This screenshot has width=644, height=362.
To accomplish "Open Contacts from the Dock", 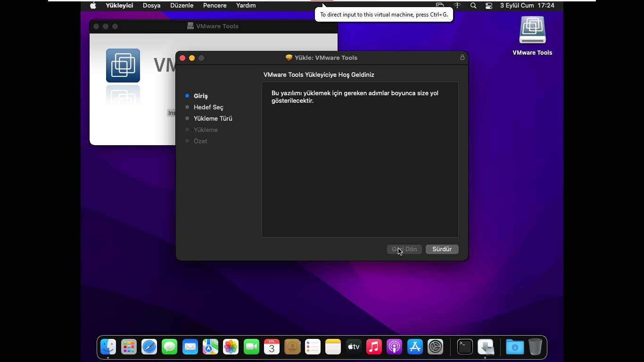I will 292,347.
